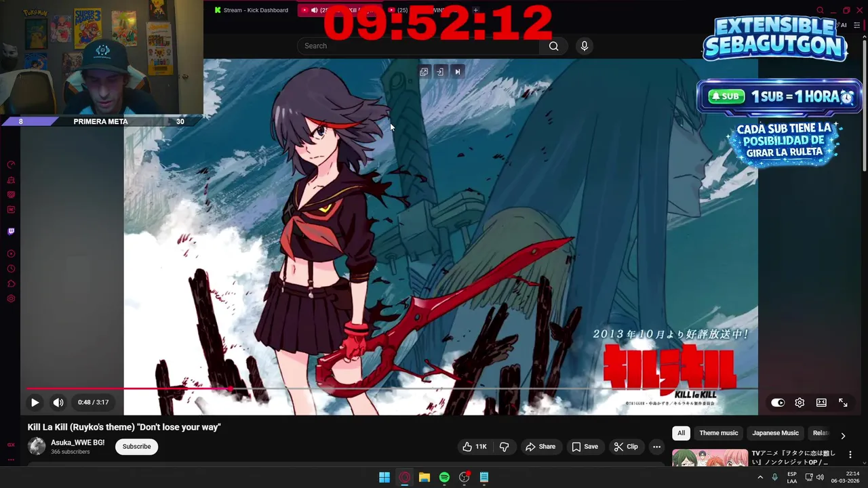Open the Twitch icon in Opera sidebar

[11, 231]
